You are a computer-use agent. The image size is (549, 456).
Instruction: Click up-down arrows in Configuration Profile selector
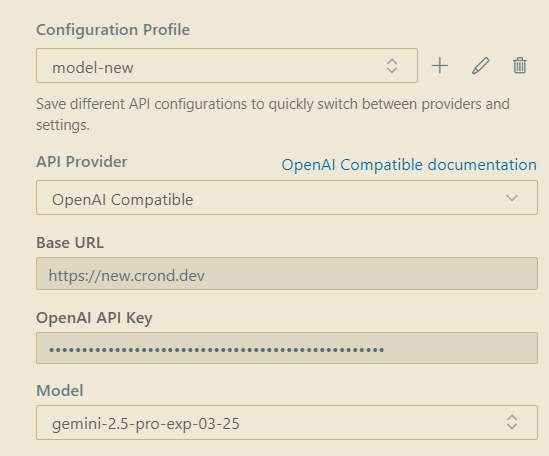[392, 66]
